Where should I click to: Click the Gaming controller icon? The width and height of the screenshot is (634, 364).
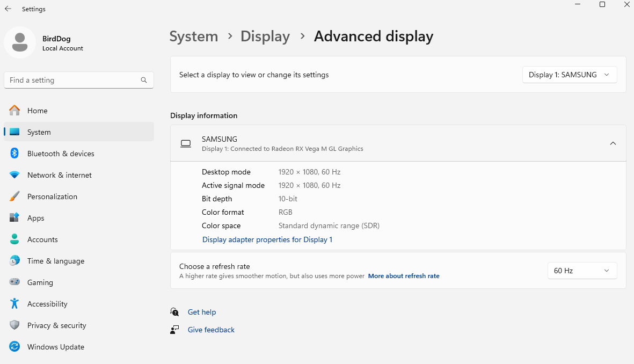pyautogui.click(x=14, y=282)
